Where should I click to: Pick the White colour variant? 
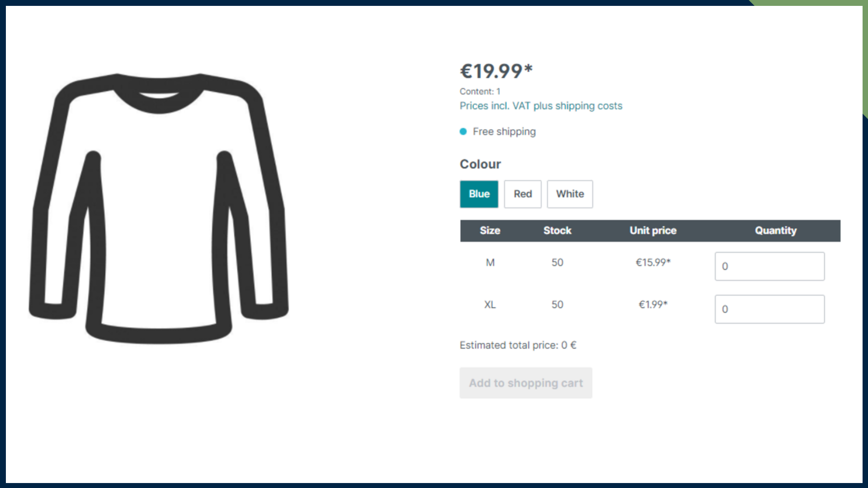570,194
